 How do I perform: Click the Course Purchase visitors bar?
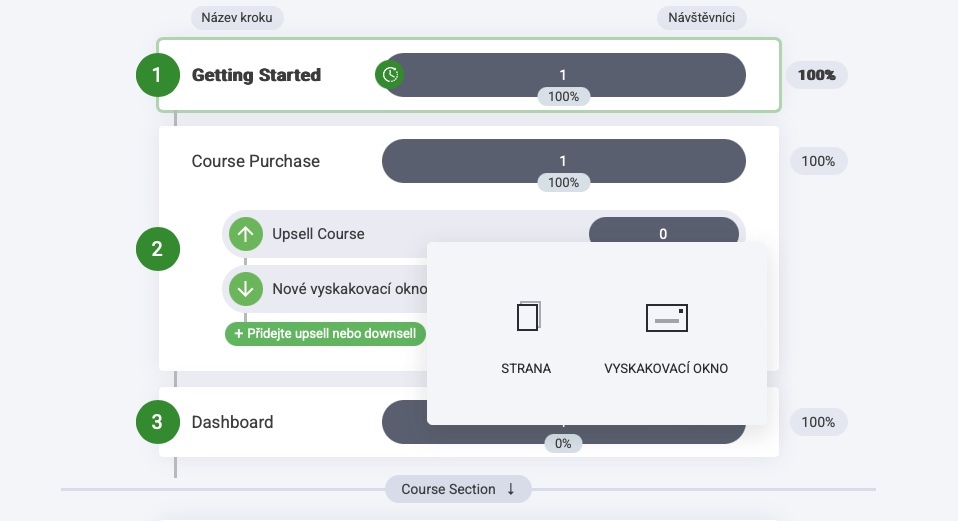point(563,161)
